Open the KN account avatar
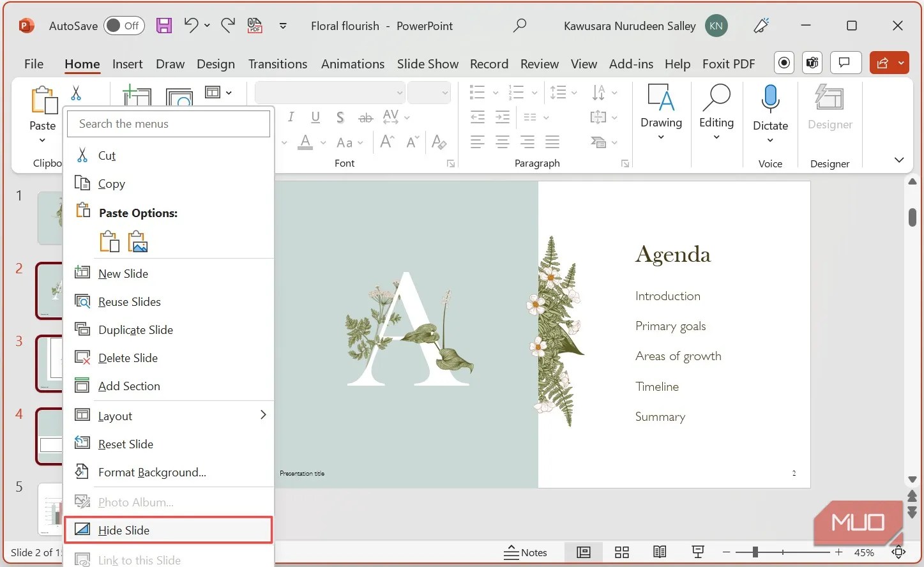924x567 pixels. [x=716, y=26]
